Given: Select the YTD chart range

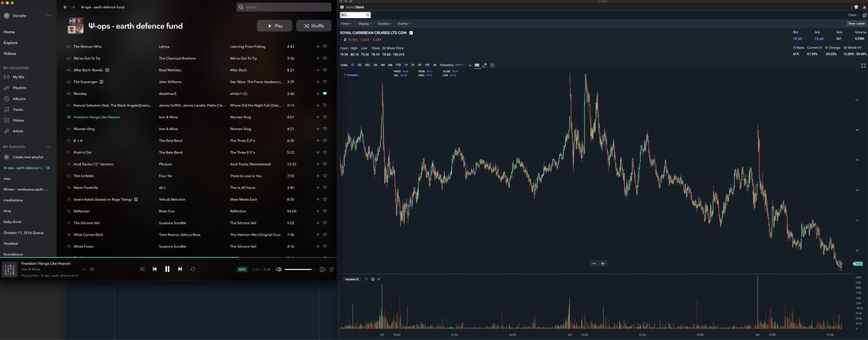Looking at the screenshot, I should coord(398,65).
